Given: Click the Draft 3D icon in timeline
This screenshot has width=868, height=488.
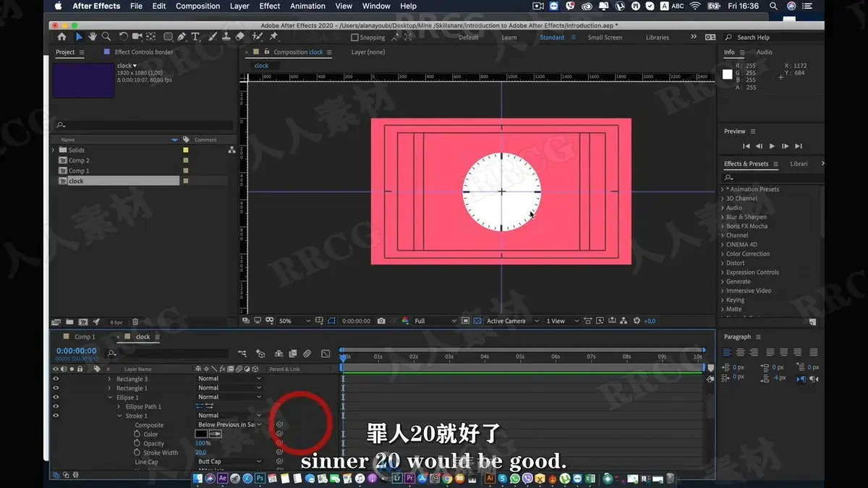Looking at the screenshot, I should (x=260, y=354).
